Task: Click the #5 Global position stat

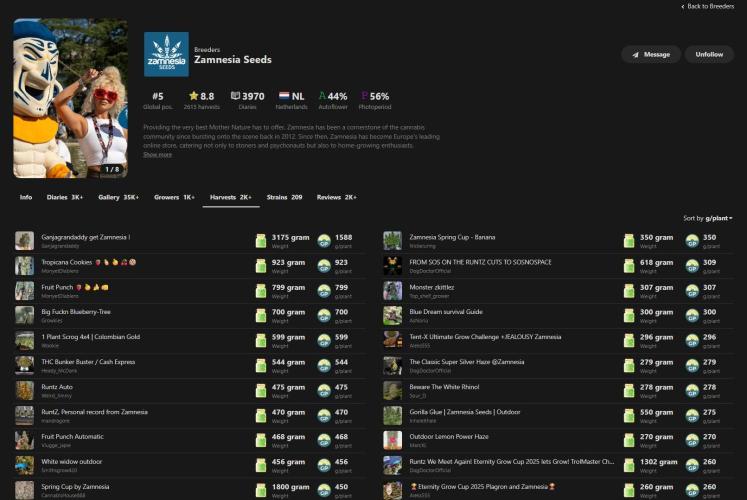Action: coord(158,100)
